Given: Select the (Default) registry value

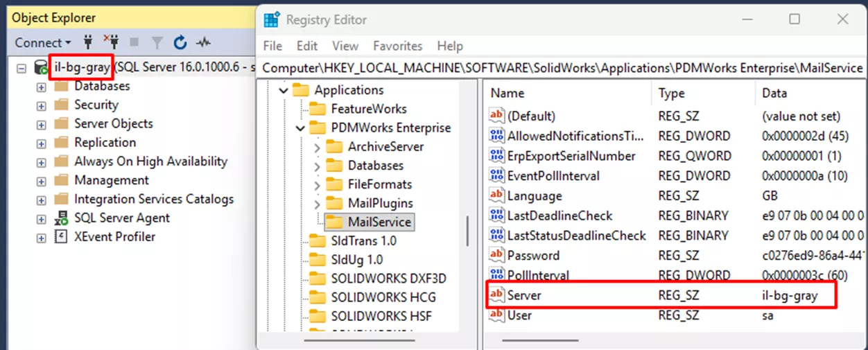Looking at the screenshot, I should (x=532, y=116).
